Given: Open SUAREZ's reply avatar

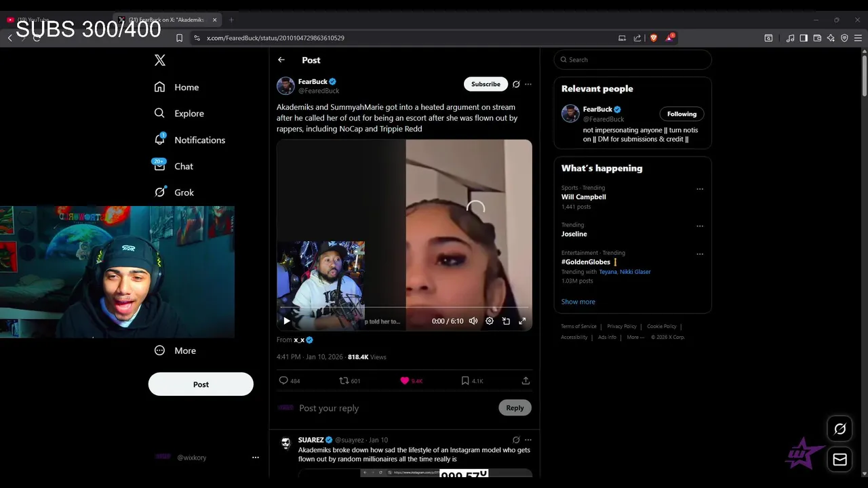Looking at the screenshot, I should [x=285, y=443].
